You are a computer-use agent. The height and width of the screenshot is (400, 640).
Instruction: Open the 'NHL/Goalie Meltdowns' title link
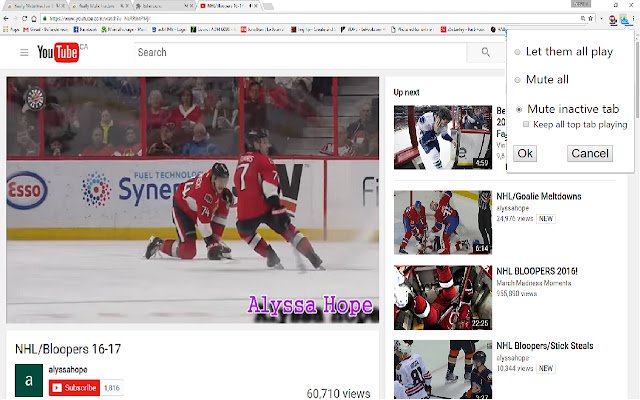pos(538,196)
